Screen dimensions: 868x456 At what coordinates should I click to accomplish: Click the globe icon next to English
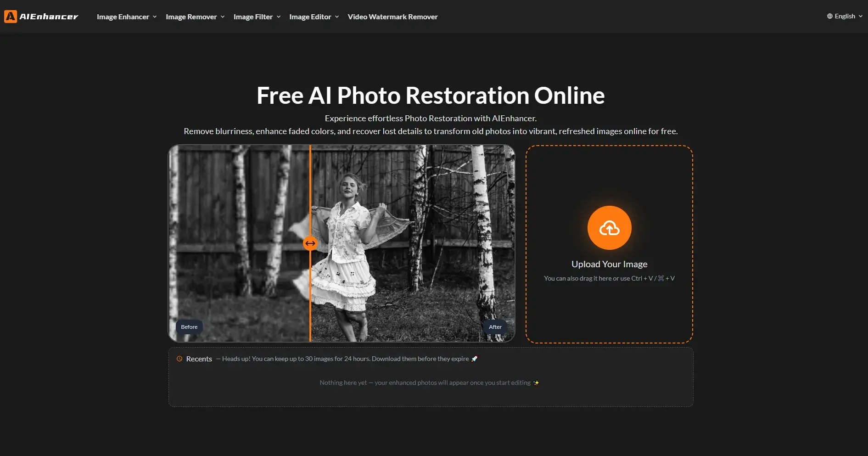pyautogui.click(x=829, y=16)
